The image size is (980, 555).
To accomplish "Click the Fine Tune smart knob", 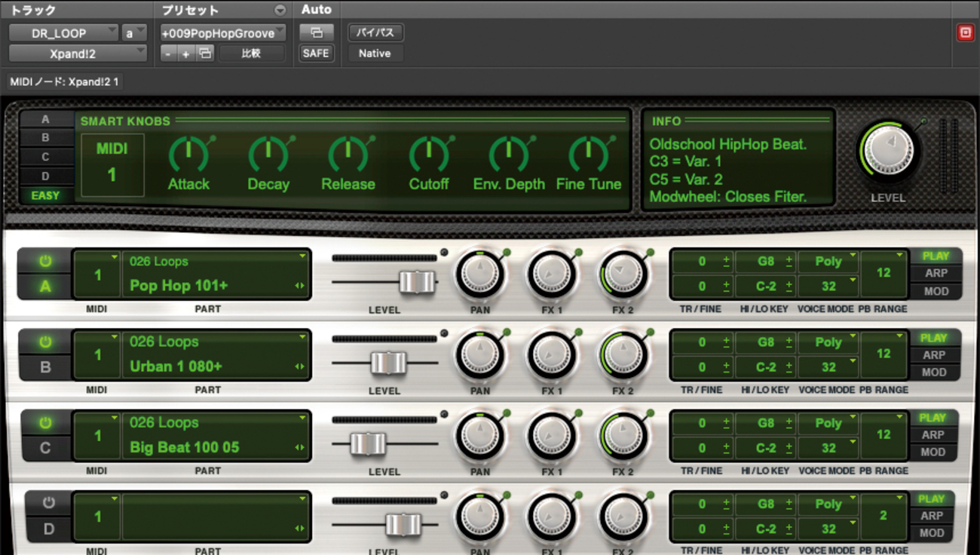I will (x=588, y=154).
